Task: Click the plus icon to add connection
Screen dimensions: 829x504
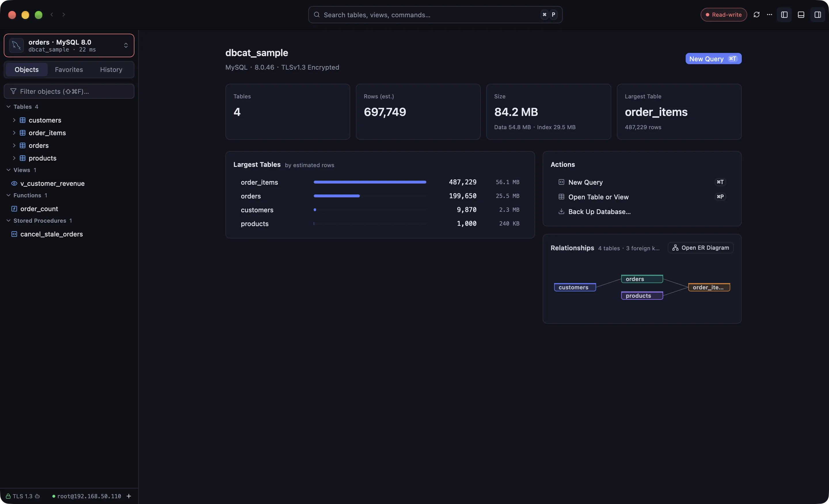Action: tap(129, 496)
